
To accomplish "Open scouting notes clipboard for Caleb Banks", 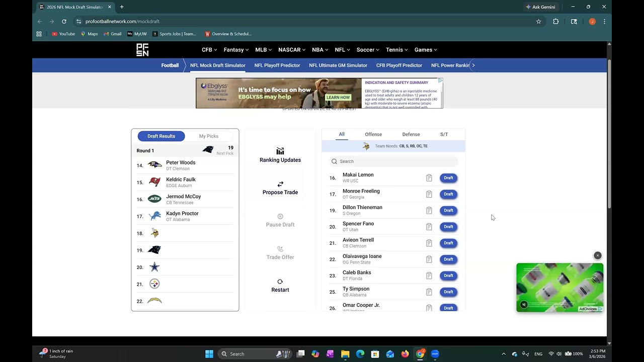I will tap(429, 276).
